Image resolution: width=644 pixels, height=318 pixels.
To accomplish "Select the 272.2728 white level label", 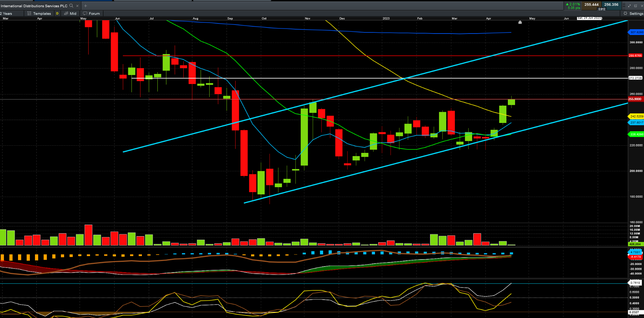I will 635,78.
